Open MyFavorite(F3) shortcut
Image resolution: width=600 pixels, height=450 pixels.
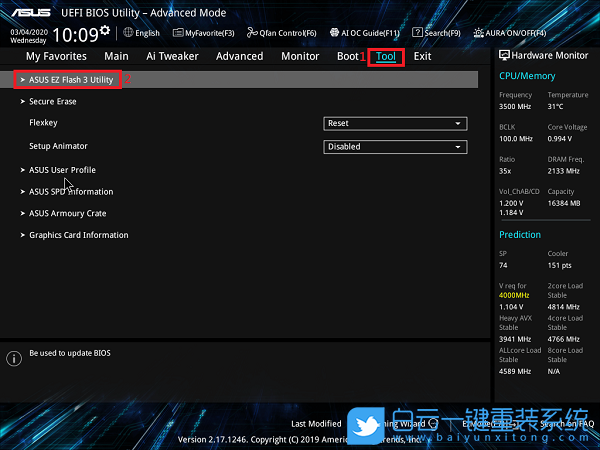204,33
